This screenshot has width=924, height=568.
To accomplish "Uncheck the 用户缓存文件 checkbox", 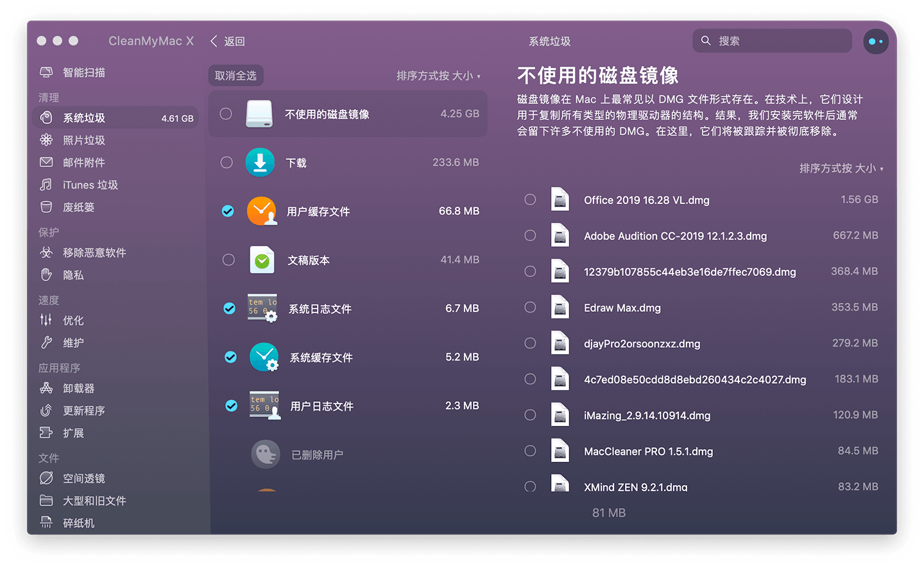I will [x=228, y=211].
